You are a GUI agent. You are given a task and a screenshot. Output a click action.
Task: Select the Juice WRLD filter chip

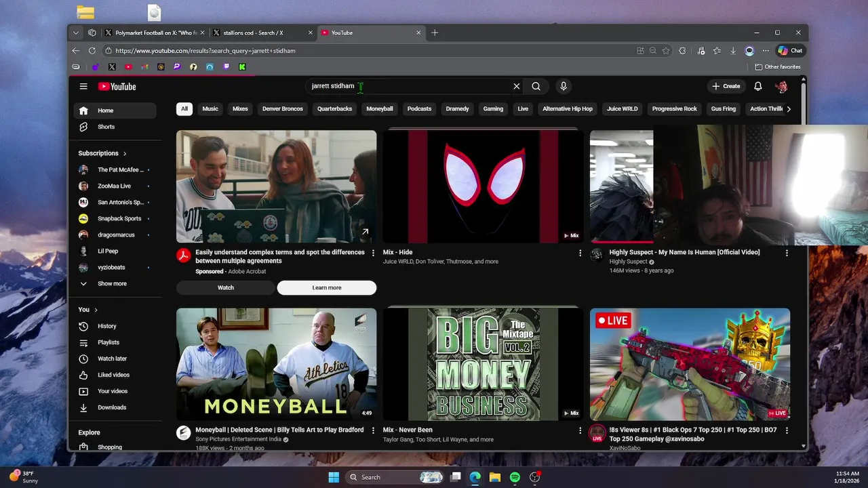click(x=623, y=108)
